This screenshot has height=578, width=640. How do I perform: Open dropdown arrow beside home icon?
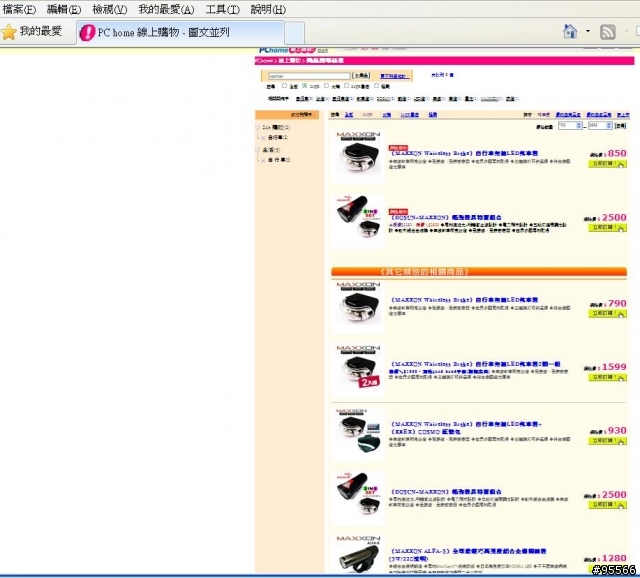(x=588, y=31)
